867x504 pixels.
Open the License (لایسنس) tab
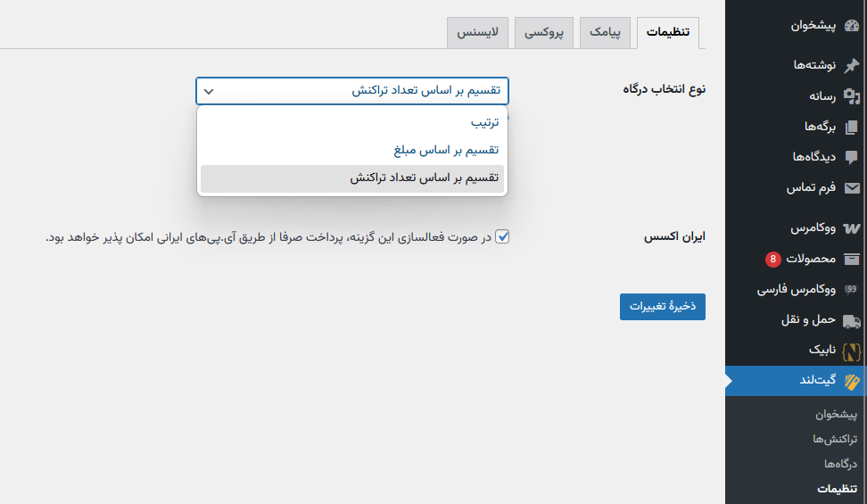[478, 33]
